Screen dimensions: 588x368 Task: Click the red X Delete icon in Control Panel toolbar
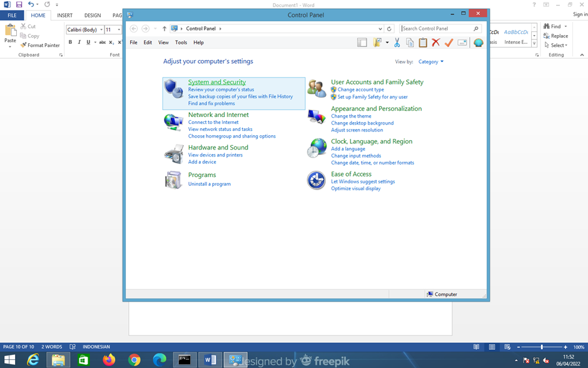(x=436, y=43)
